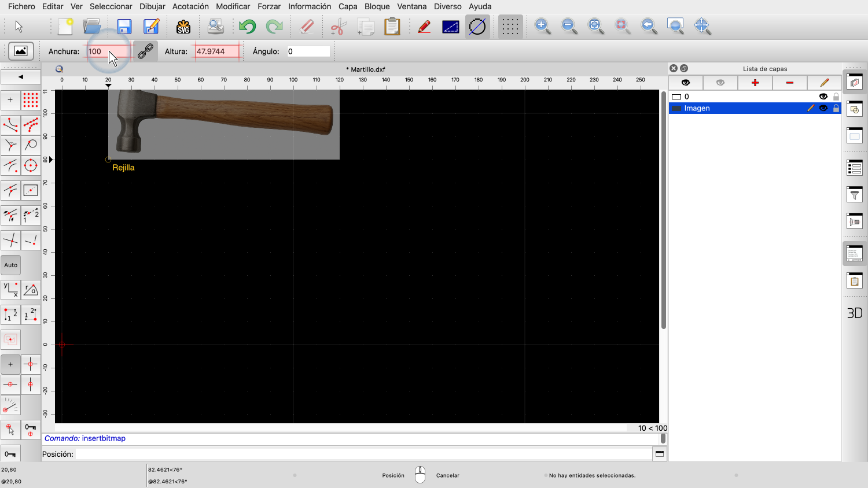Viewport: 868px width, 488px height.
Task: Add a new layer with plus icon
Action: (x=755, y=83)
